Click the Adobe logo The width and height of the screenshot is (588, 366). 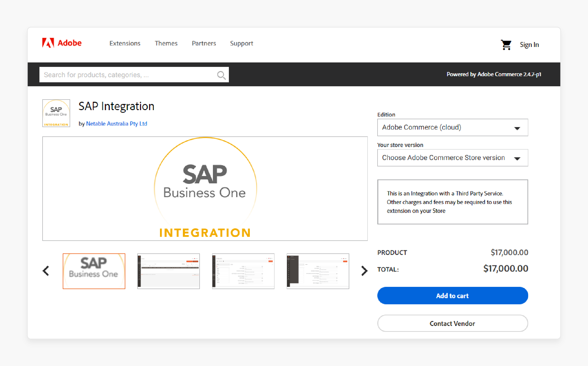(62, 43)
